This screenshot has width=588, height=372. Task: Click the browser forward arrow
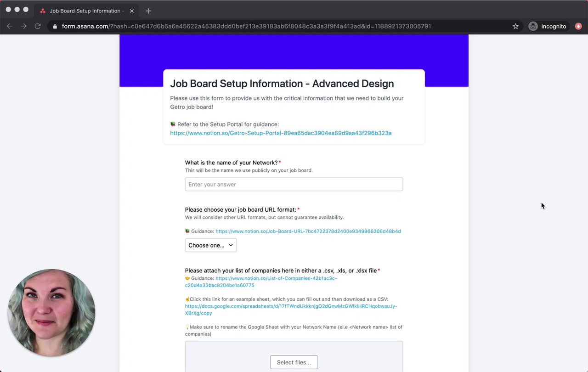tap(23, 26)
